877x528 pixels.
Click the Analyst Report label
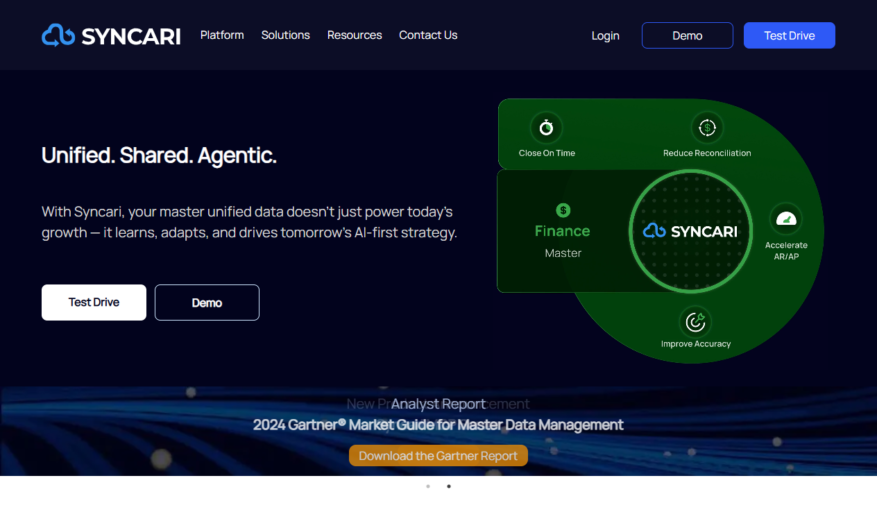click(438, 404)
